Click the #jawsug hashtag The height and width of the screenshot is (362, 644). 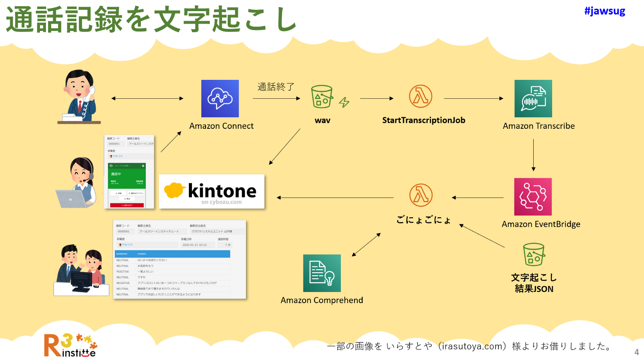click(x=605, y=11)
